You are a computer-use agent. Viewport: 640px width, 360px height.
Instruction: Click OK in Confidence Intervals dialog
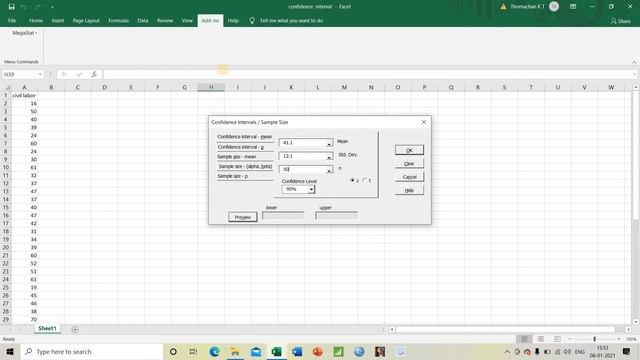pos(409,150)
